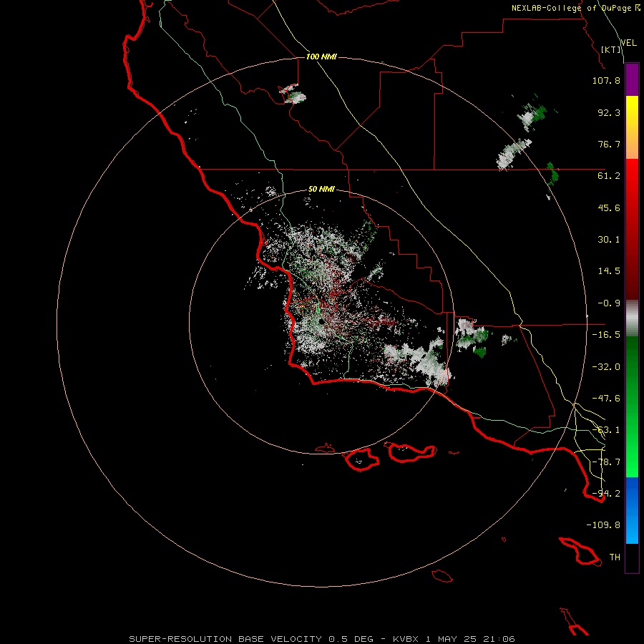
Task: Click the 30.1 velocity scale value
Action: (x=609, y=240)
